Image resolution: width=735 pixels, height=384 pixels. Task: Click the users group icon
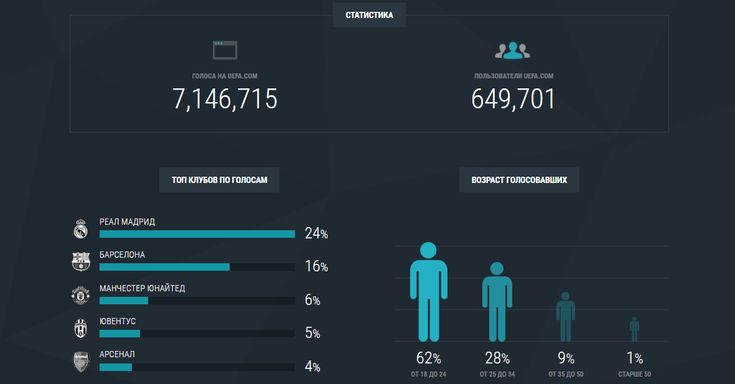pos(513,50)
